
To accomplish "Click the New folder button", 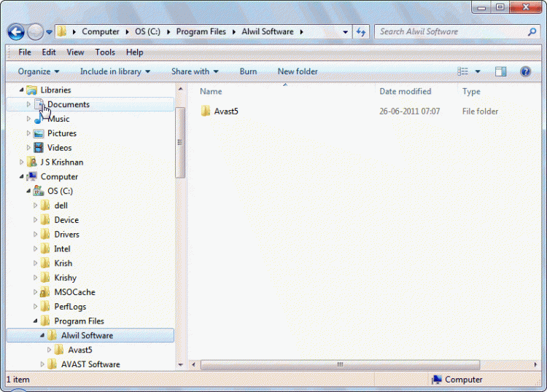I will [298, 71].
